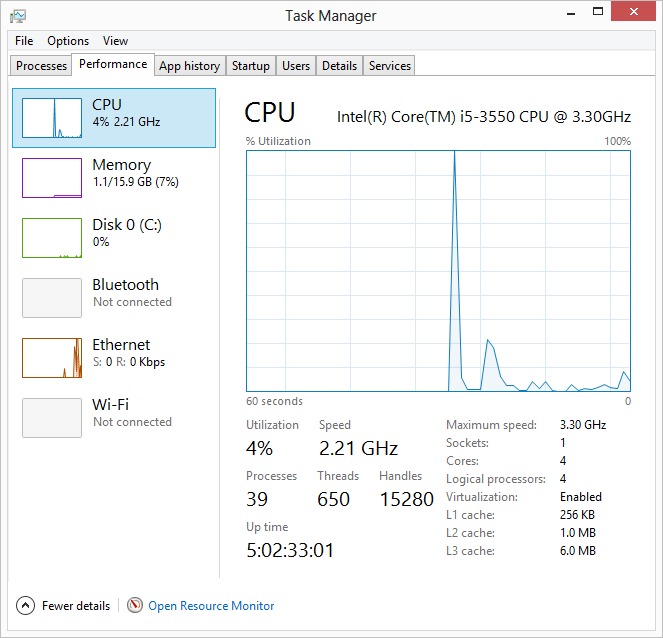
Task: Open the View menu
Action: pos(115,41)
